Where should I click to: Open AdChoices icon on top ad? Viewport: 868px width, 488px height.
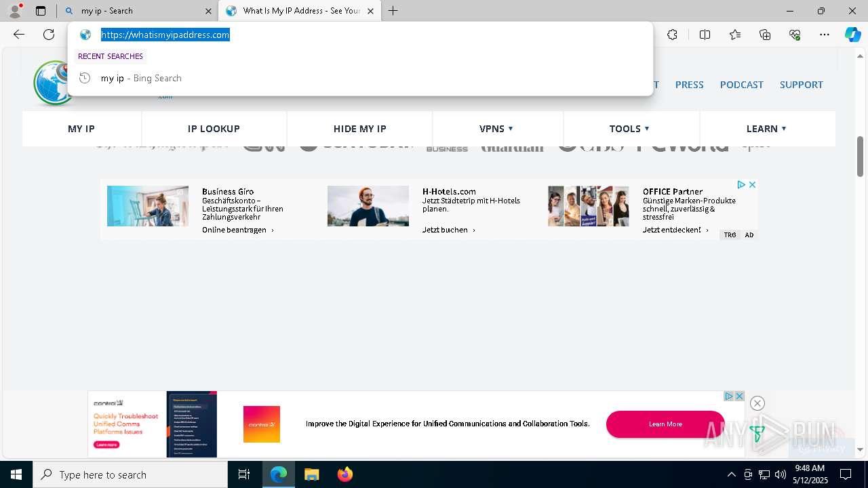coord(741,184)
